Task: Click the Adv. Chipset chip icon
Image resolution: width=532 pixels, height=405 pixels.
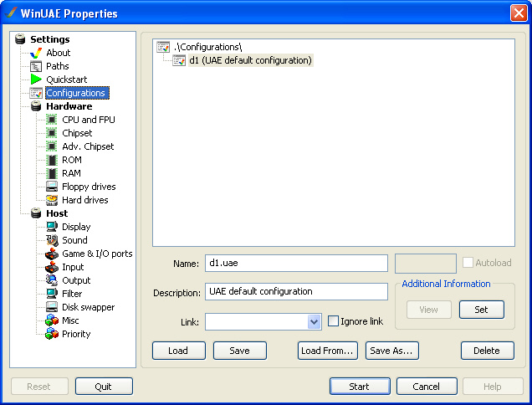Action: 52,146
